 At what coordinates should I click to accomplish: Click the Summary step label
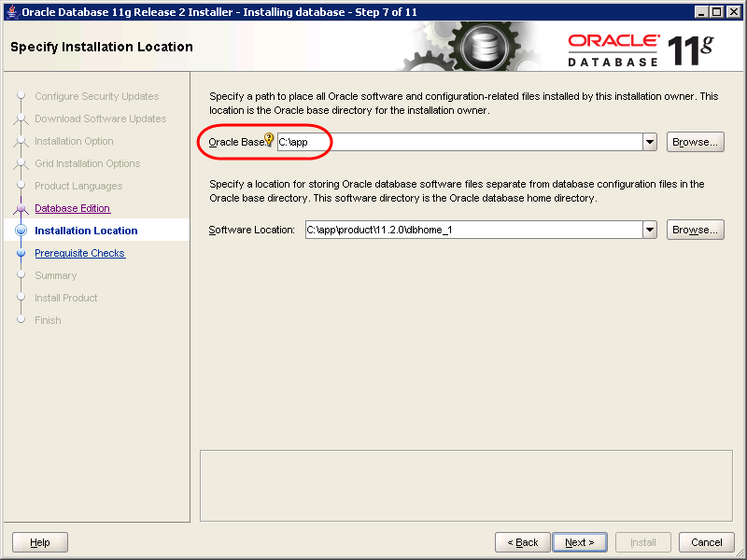56,275
